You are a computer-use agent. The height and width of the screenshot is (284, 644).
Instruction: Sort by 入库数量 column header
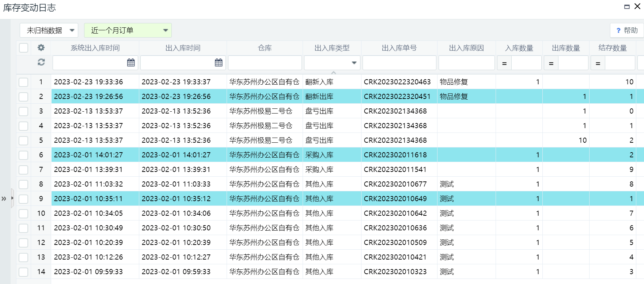(x=519, y=48)
